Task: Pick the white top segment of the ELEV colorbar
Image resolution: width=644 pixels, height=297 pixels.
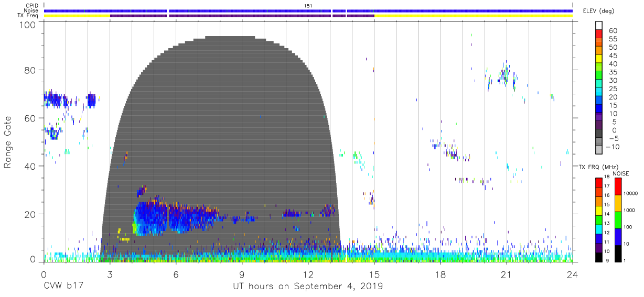Action: coord(599,26)
